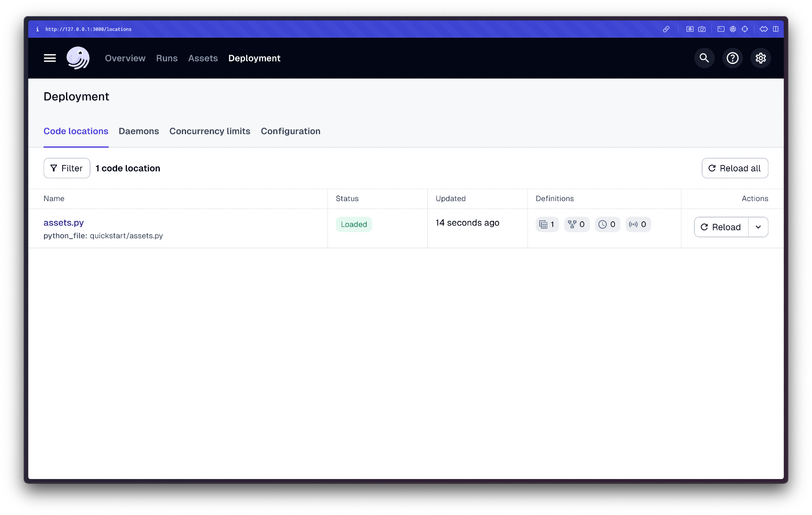The width and height of the screenshot is (812, 515).
Task: Go to the Assets nav item
Action: point(203,58)
